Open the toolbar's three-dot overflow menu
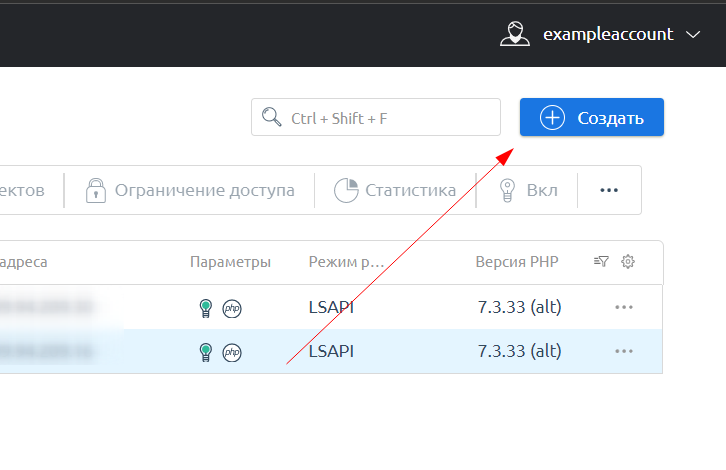Viewport: 726px width, 470px height. tap(609, 190)
